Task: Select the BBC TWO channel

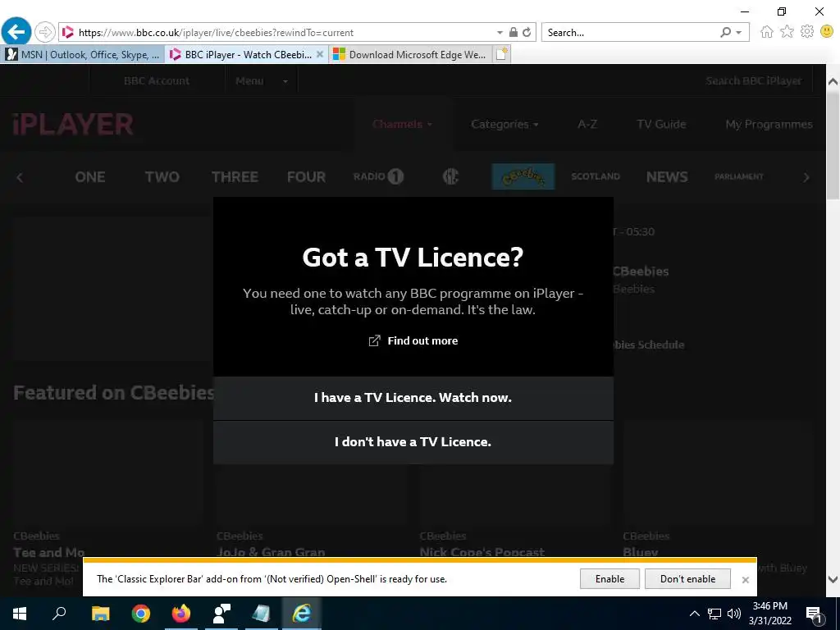Action: (x=162, y=177)
